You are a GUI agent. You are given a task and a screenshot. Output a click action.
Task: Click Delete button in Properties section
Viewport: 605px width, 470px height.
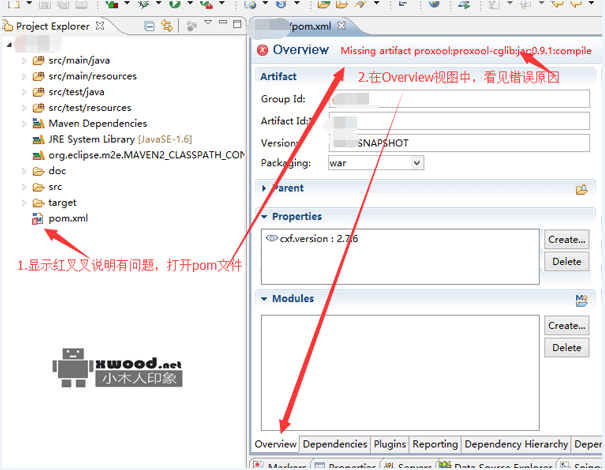coord(567,262)
